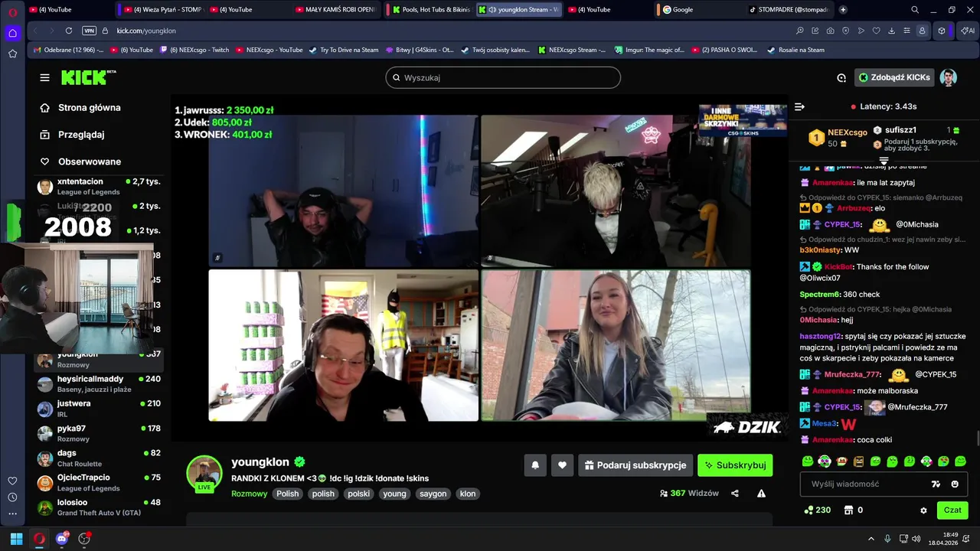The width and height of the screenshot is (980, 551).
Task: Expand the pinned gift leaderboard chevron in chat
Action: pos(884,161)
